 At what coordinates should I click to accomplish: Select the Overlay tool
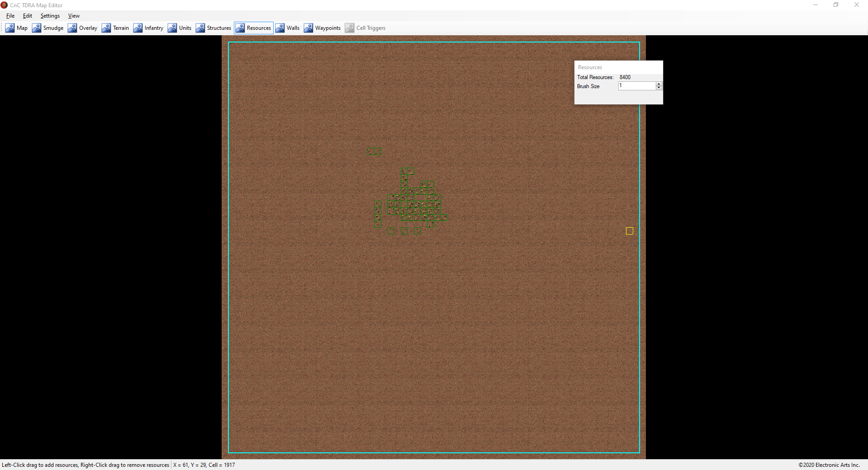[82, 28]
